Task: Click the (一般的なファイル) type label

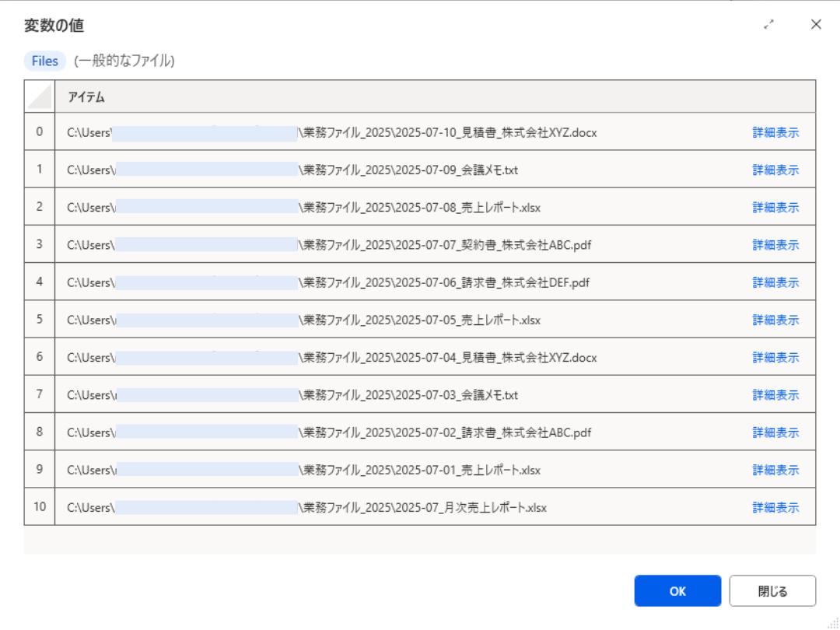Action: tap(124, 61)
